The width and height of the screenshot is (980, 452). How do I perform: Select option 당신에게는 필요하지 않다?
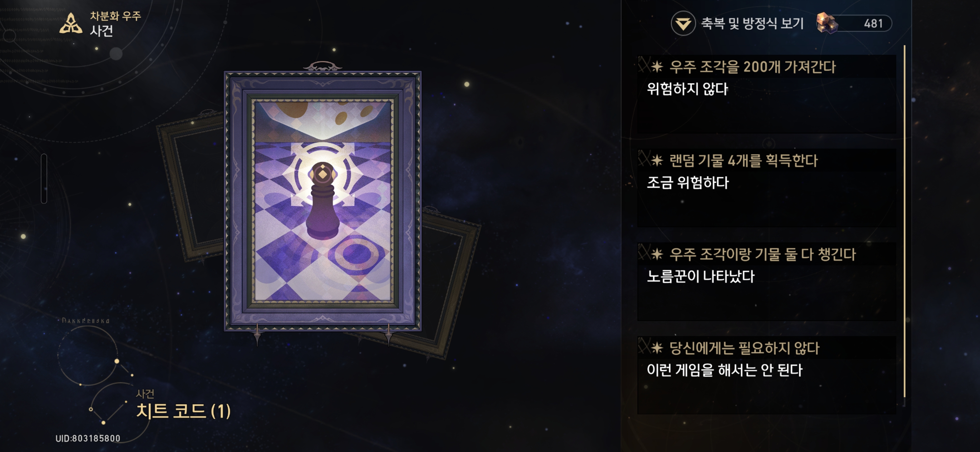click(x=767, y=375)
